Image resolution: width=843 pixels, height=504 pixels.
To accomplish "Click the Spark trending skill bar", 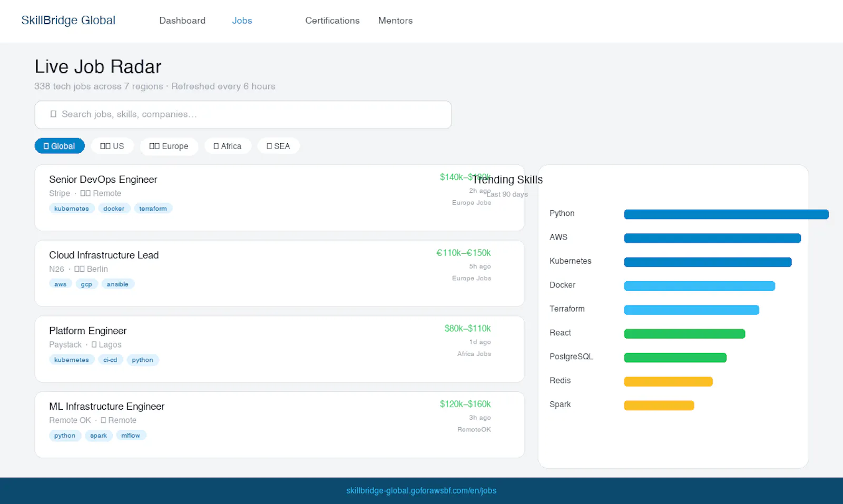I will coord(659,406).
